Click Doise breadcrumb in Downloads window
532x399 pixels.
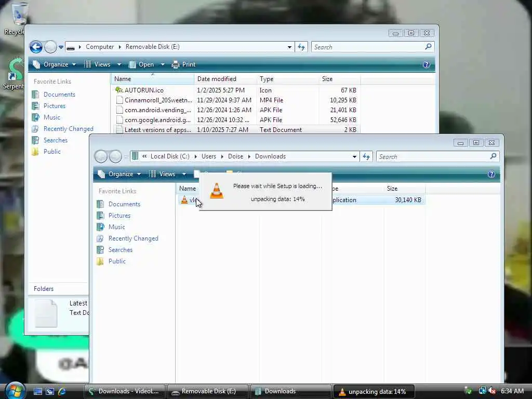[x=235, y=156]
